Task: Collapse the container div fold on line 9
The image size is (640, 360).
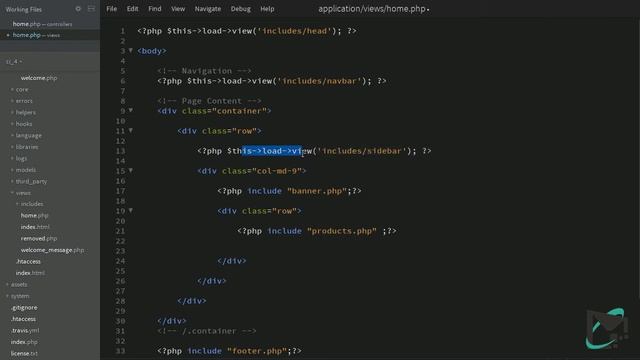Action: point(131,110)
